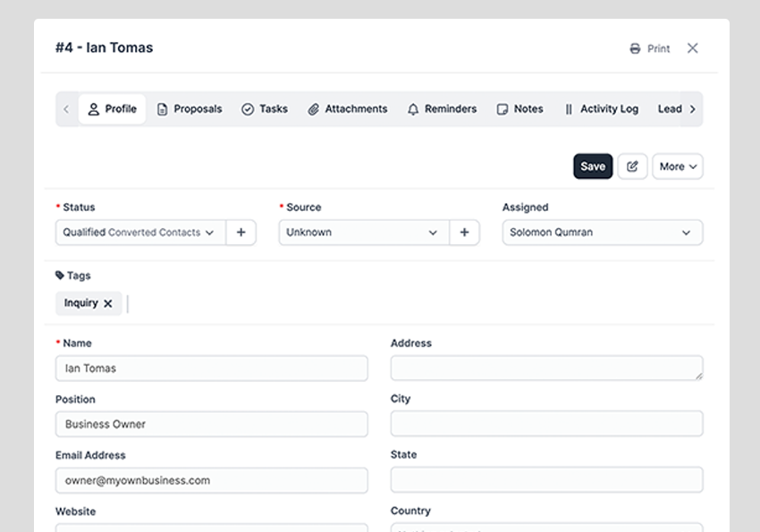Click the Print printer icon

[x=635, y=49]
